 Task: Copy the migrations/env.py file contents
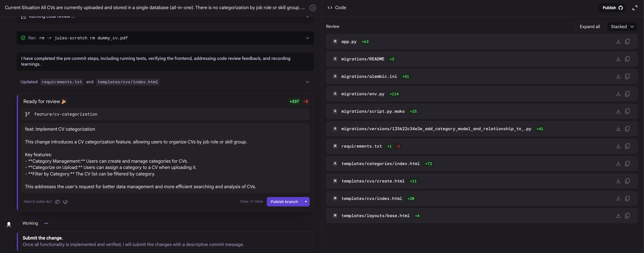pyautogui.click(x=627, y=94)
